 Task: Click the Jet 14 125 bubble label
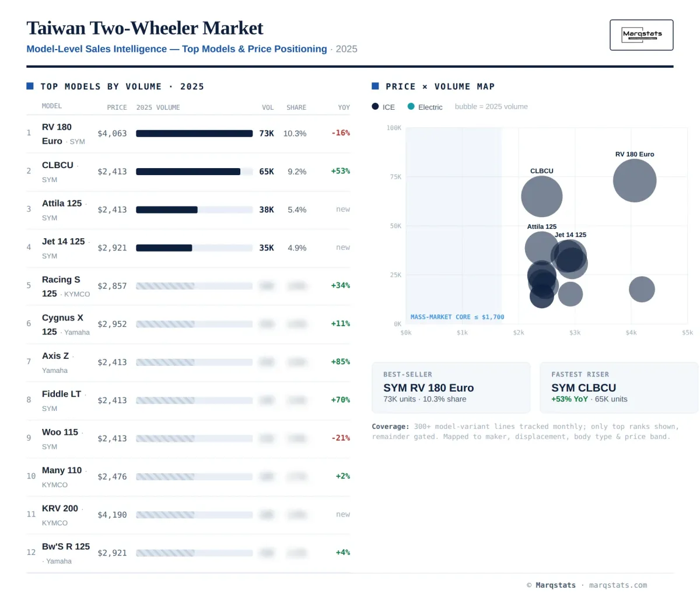coord(570,235)
